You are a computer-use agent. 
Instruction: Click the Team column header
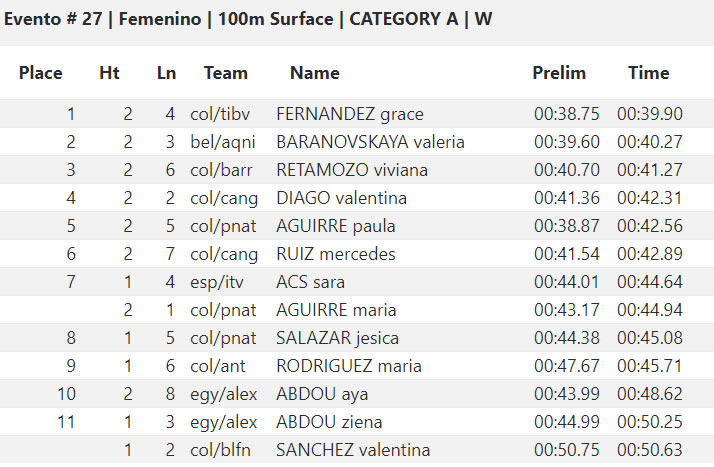pos(226,73)
